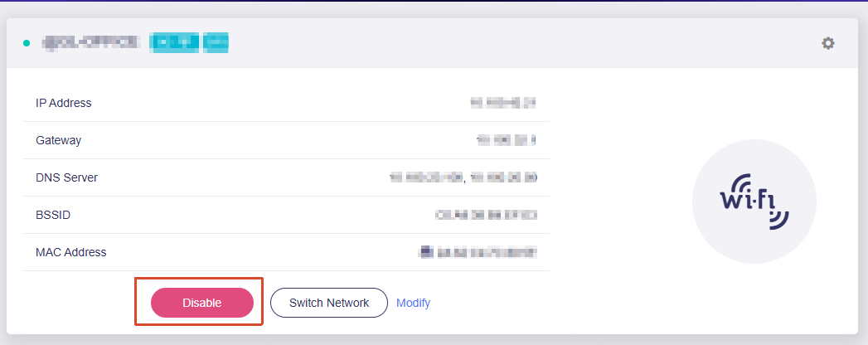Select the Gateway label
Screen dimensions: 868x345
[x=59, y=140]
